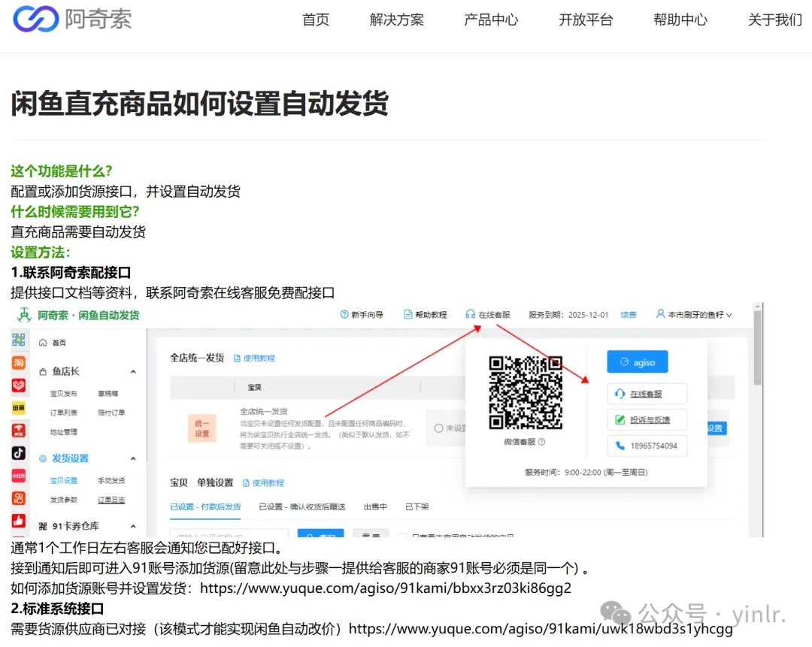Collapse the 发货设置 section chevron

[x=133, y=458]
